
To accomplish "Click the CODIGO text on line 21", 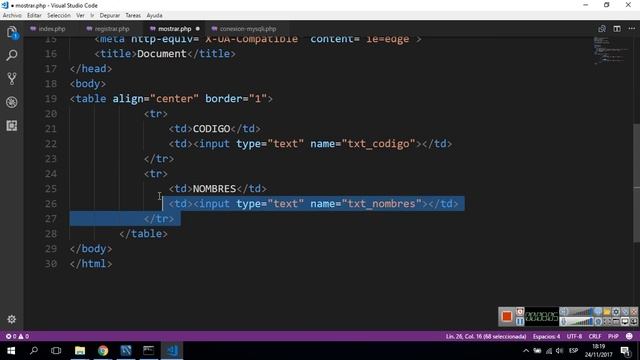I will [211, 129].
